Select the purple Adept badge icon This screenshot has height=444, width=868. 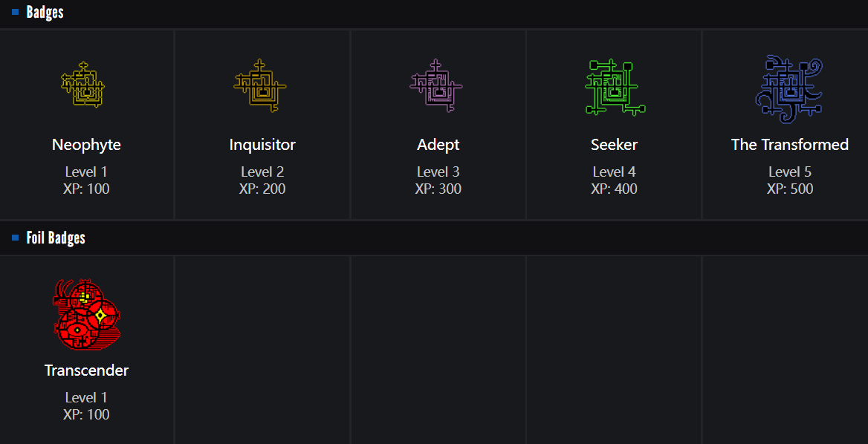pyautogui.click(x=437, y=85)
